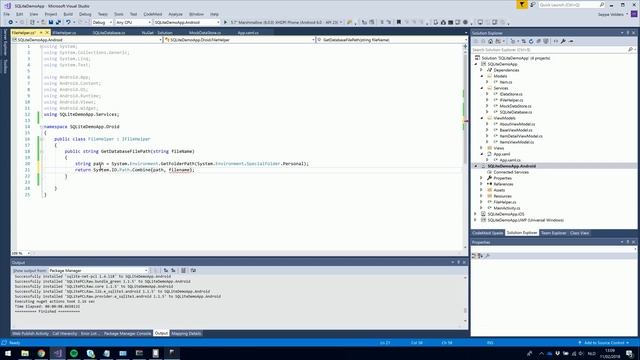Viewport: 640px width, 360px height.
Task: Switch to Team Explorer tab
Action: click(553, 233)
